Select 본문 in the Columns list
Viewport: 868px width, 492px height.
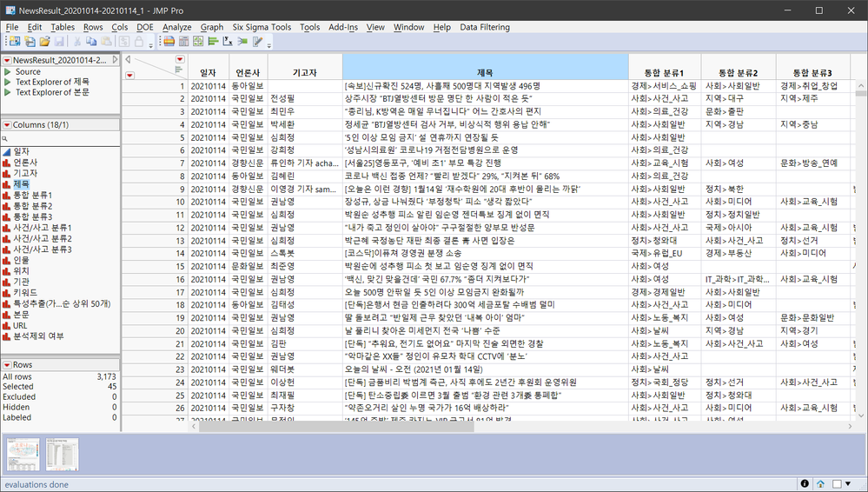point(21,314)
